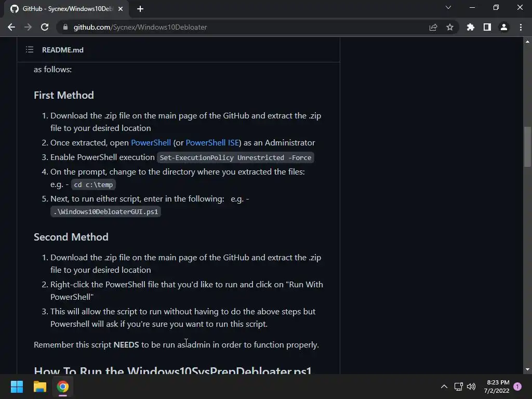
Task: Open the PowerShell ISE link
Action: click(212, 143)
